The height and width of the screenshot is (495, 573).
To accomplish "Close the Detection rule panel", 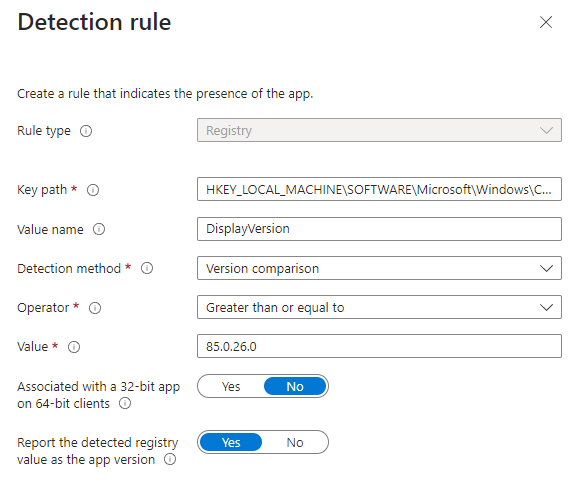I will [546, 22].
